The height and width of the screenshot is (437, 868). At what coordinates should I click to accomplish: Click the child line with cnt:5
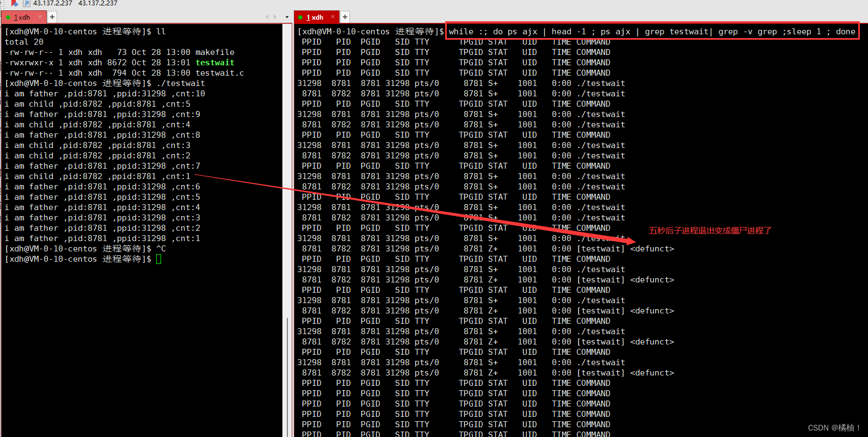(x=97, y=104)
